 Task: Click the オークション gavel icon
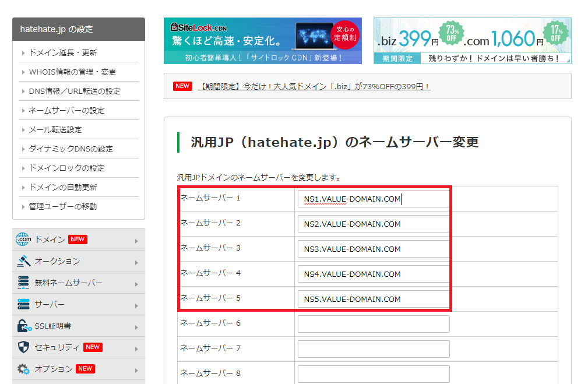(23, 261)
